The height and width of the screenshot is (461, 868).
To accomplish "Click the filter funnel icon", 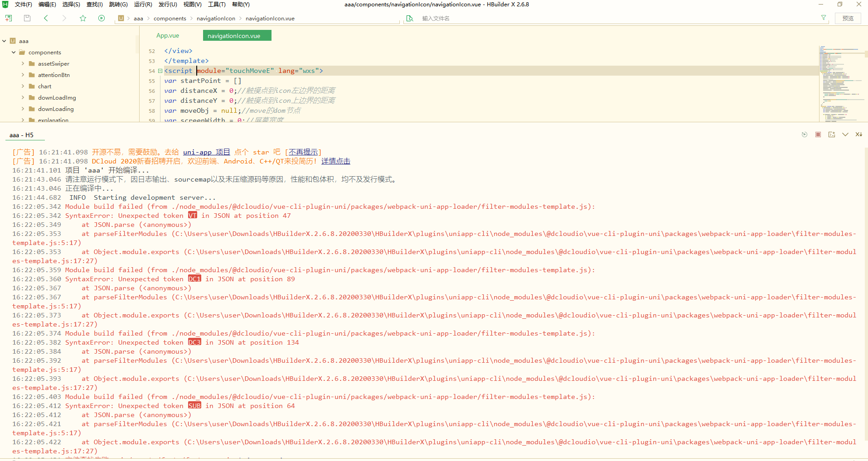I will 824,18.
